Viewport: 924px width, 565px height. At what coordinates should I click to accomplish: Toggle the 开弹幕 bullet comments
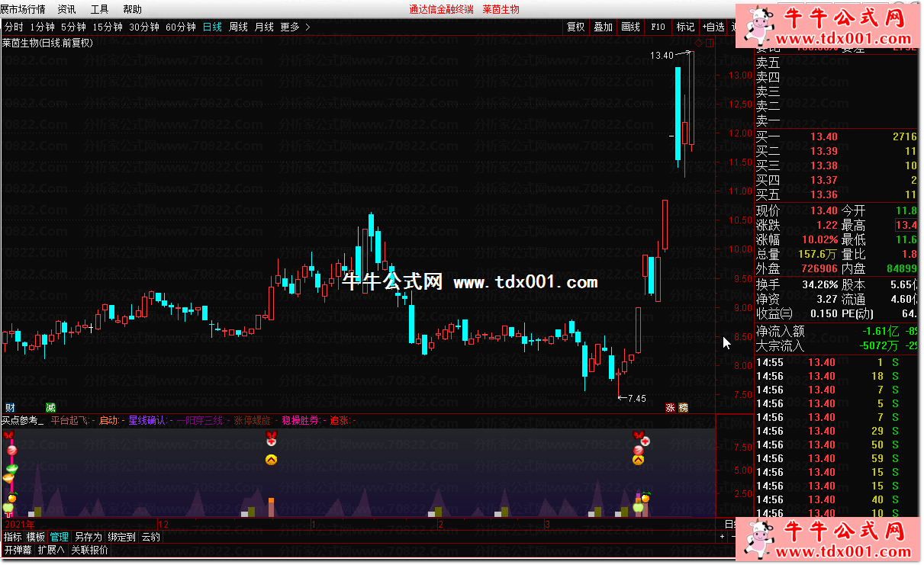18,550
